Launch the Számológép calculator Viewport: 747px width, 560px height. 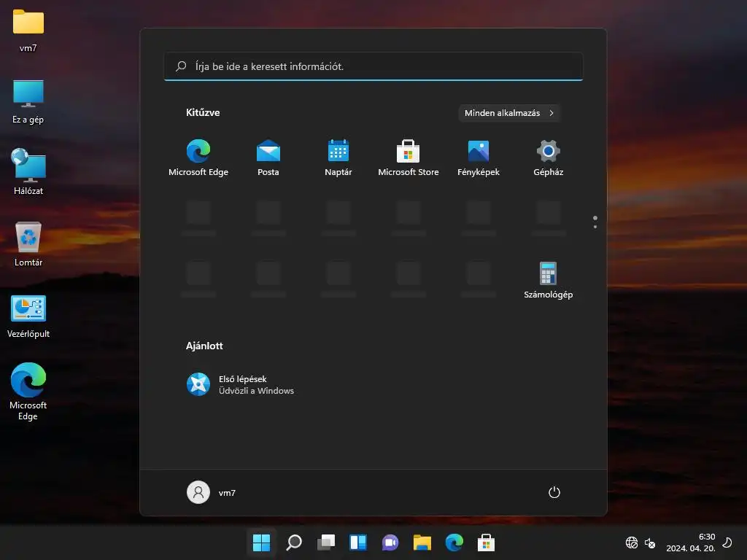point(549,281)
